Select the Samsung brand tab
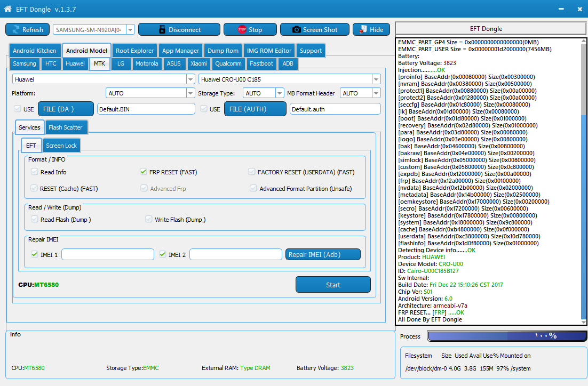Image resolution: width=588 pixels, height=386 pixels. click(25, 63)
